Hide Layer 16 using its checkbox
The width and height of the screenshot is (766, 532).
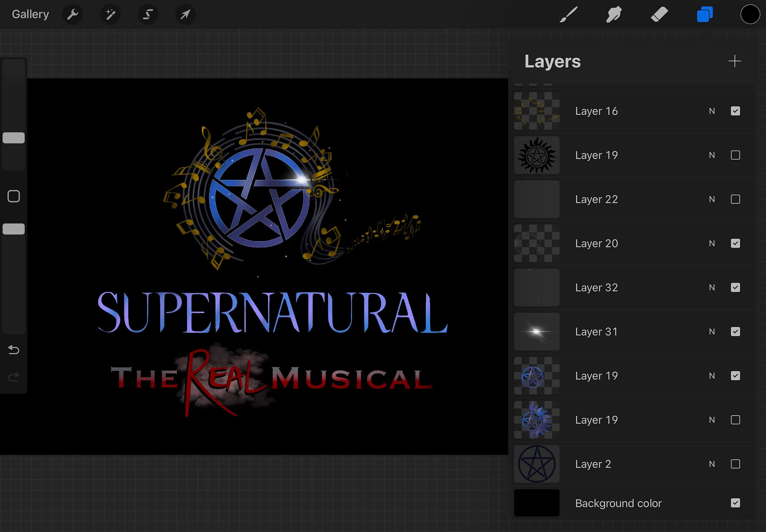tap(735, 111)
